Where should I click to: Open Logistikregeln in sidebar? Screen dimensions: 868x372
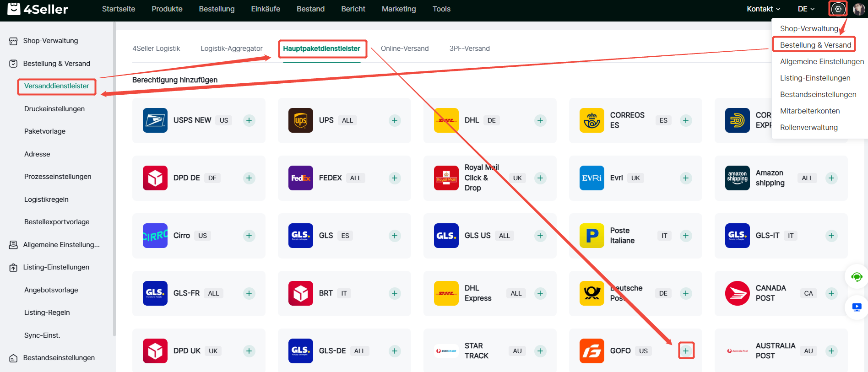point(46,199)
